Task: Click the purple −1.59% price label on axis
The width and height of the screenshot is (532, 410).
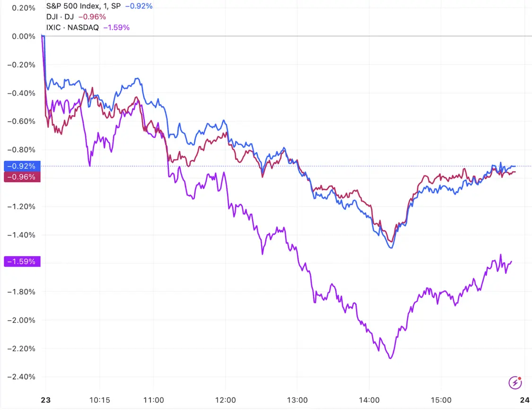Action: click(22, 262)
